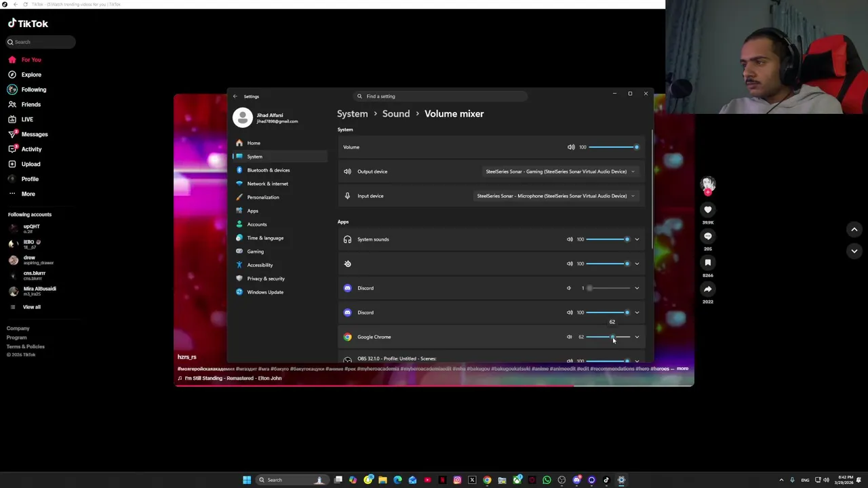868x488 pixels.
Task: Open the Input device dropdown
Action: pos(555,196)
